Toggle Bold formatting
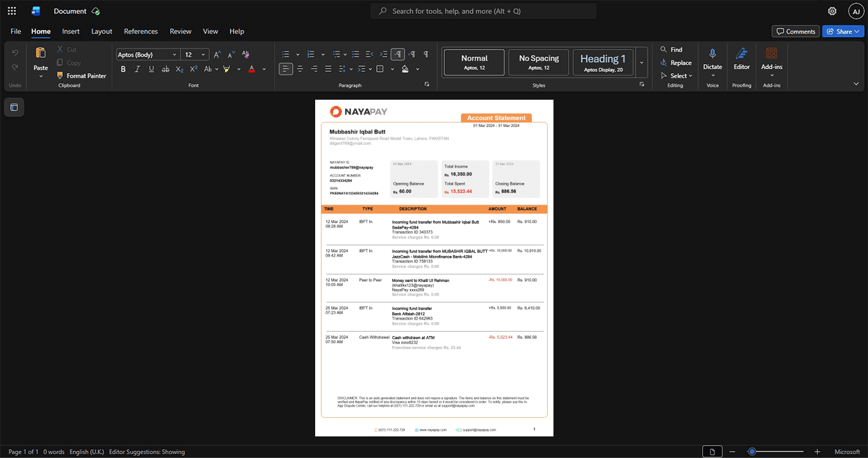This screenshot has height=458, width=868. [123, 69]
